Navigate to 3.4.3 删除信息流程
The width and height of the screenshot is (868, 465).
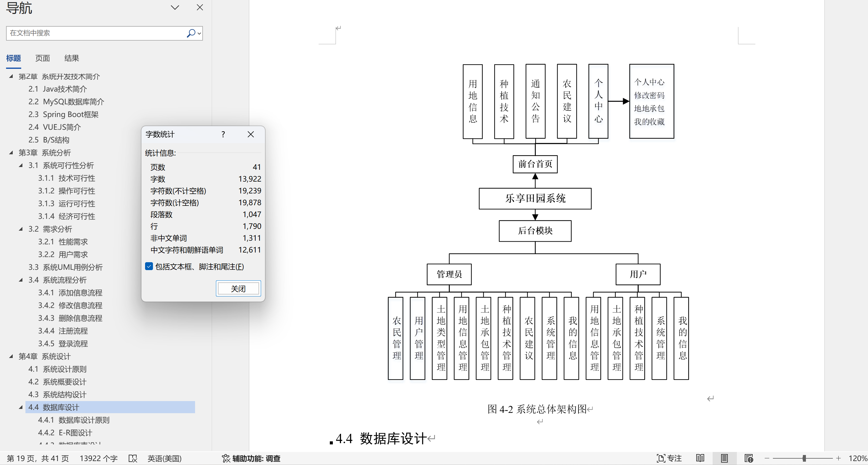(71, 318)
